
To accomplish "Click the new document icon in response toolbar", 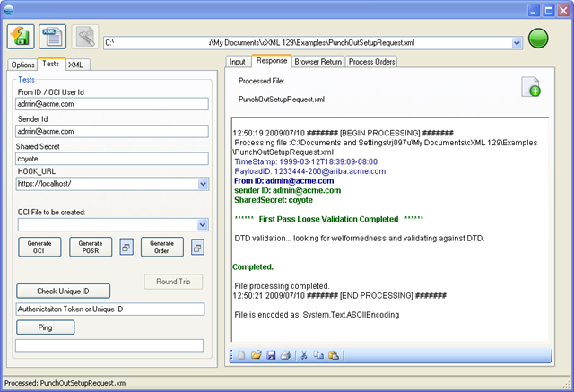I will [x=241, y=355].
